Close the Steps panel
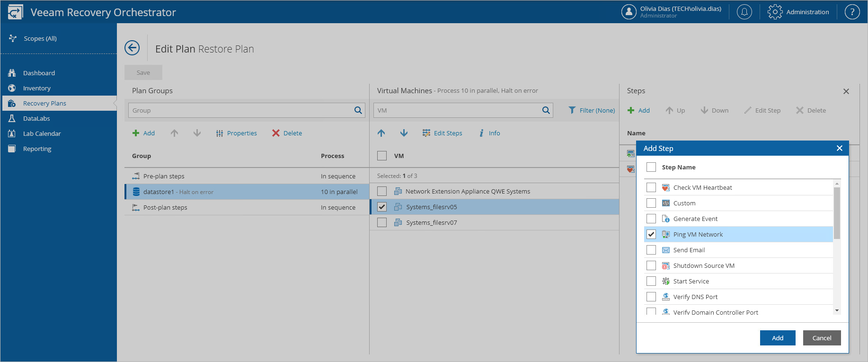 (x=846, y=91)
